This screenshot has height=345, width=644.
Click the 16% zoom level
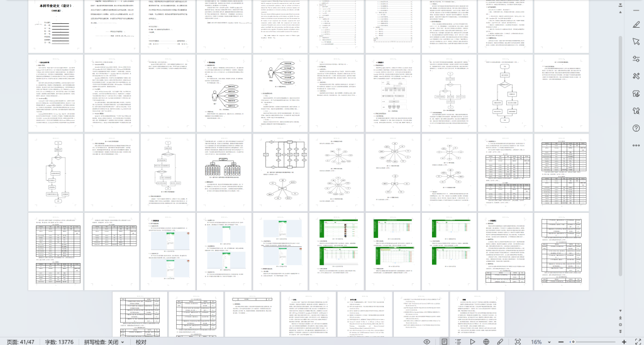[536, 342]
